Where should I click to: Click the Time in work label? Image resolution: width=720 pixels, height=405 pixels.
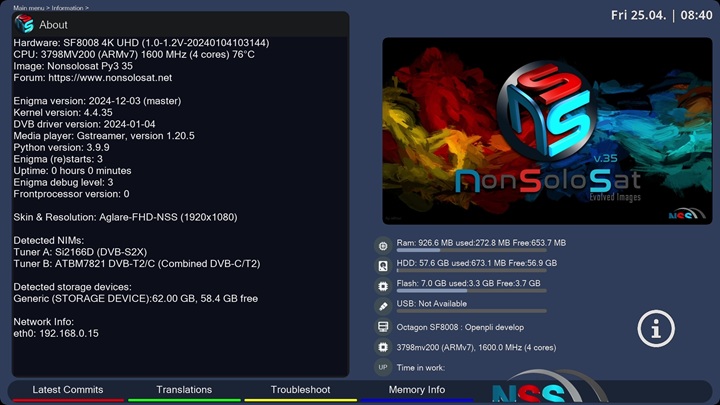[x=421, y=368]
